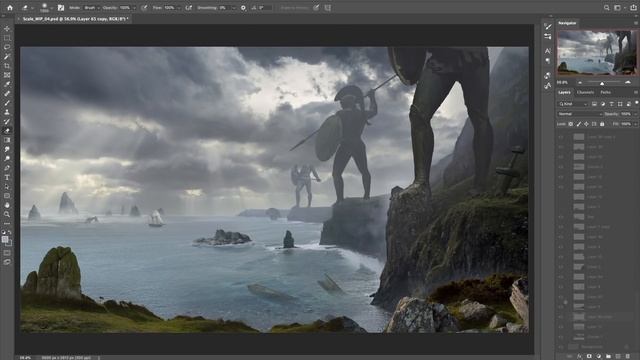Click the layer Fill value field

click(626, 124)
